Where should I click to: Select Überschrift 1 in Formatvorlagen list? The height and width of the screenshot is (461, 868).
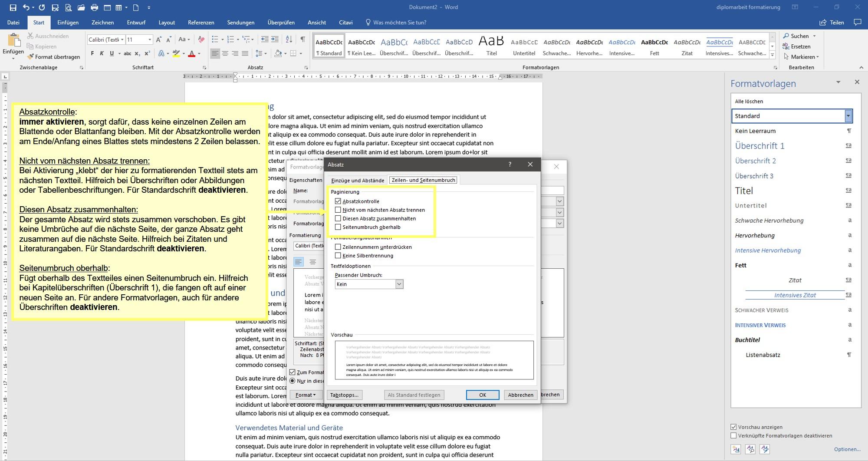[759, 146]
